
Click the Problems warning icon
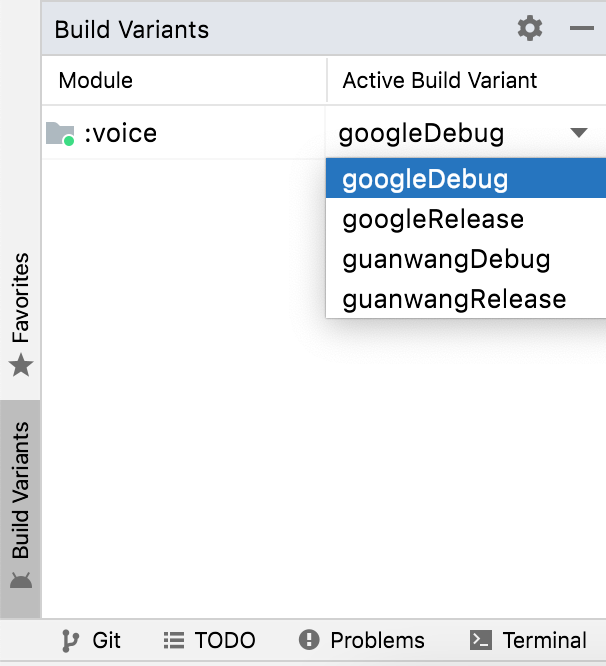309,640
